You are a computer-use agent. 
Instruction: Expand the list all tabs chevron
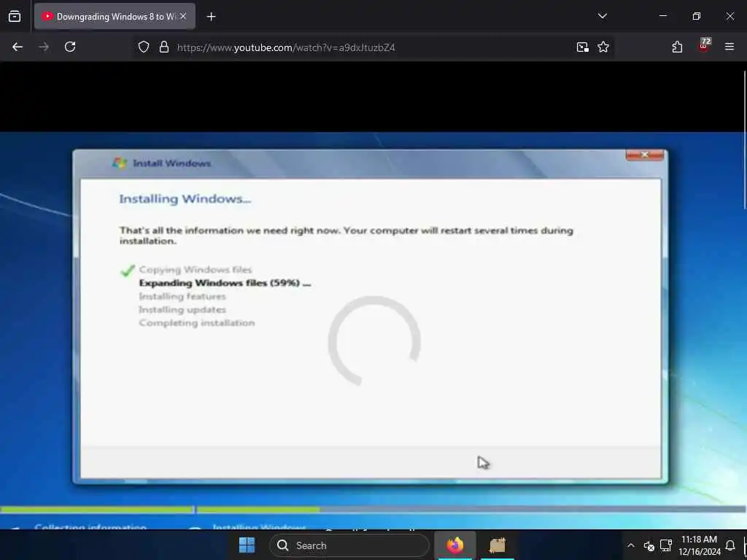(602, 16)
